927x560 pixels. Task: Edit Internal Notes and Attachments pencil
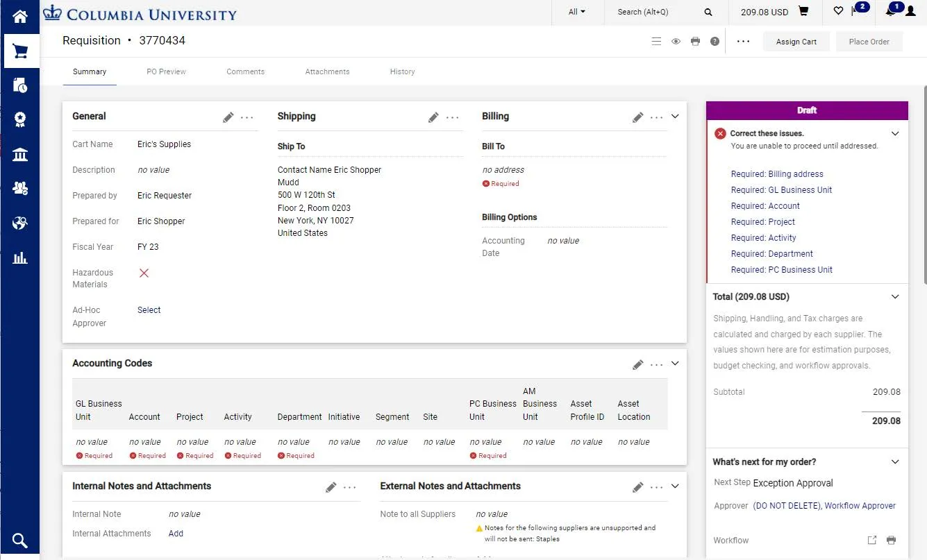tap(331, 487)
